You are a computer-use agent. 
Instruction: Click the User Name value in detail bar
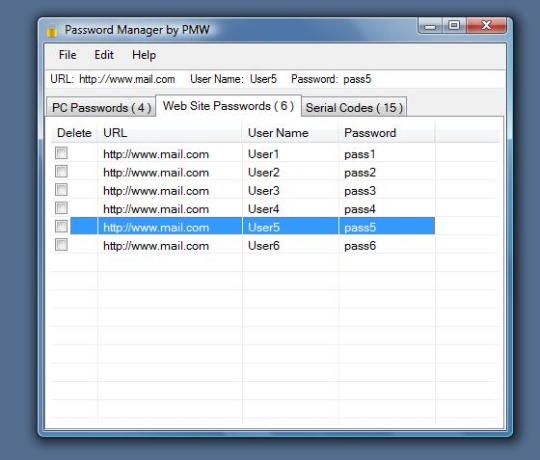263,79
